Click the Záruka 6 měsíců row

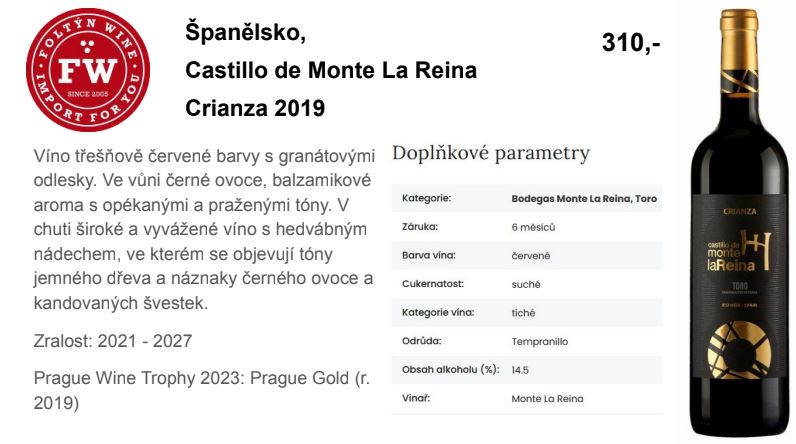(x=527, y=227)
